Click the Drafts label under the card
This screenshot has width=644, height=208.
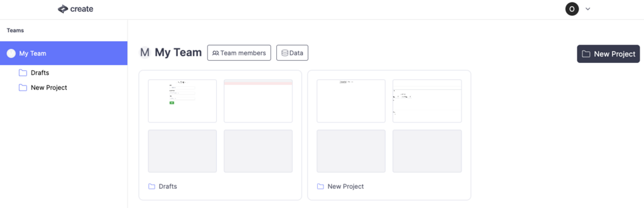(168, 186)
